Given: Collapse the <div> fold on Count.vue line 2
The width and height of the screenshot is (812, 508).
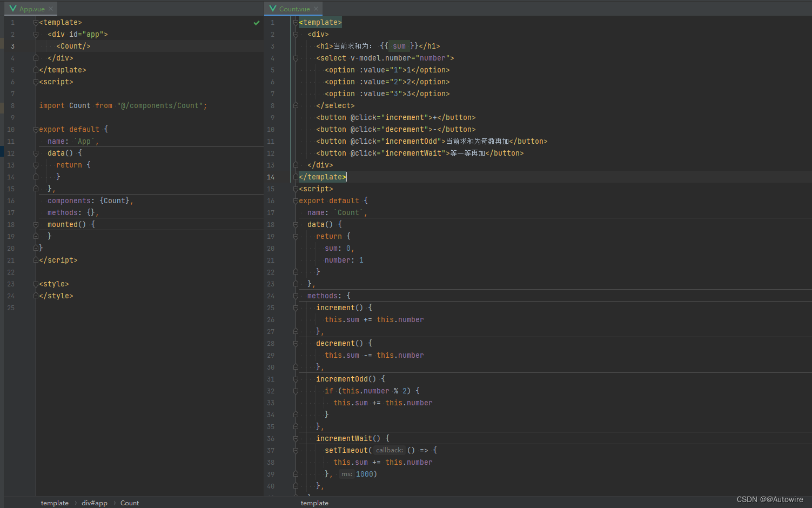Looking at the screenshot, I should 296,34.
